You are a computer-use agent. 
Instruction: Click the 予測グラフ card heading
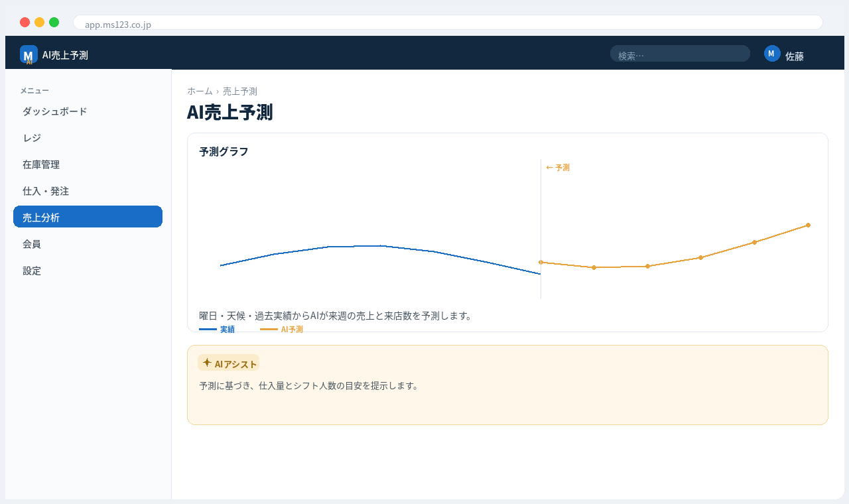[x=224, y=152]
